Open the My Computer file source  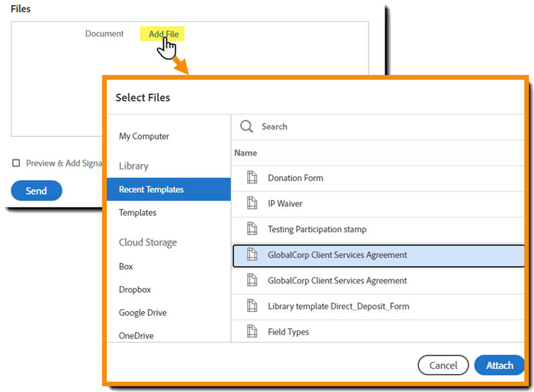(x=143, y=136)
